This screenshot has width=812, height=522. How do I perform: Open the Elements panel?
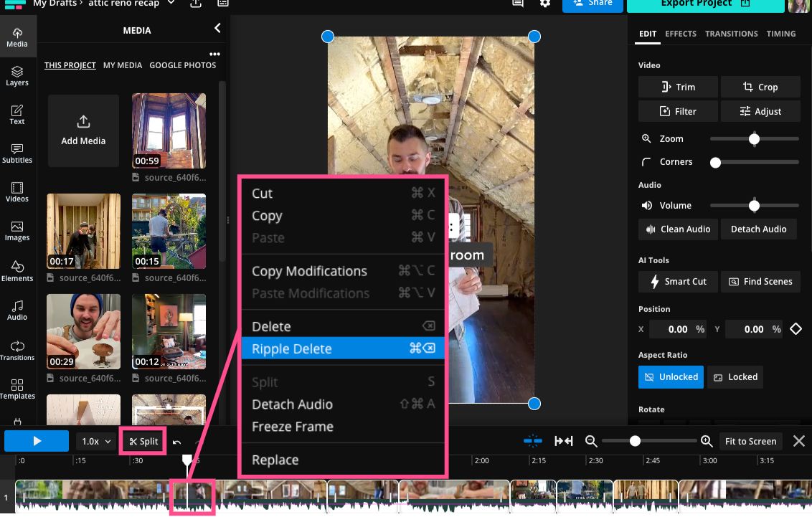[17, 270]
